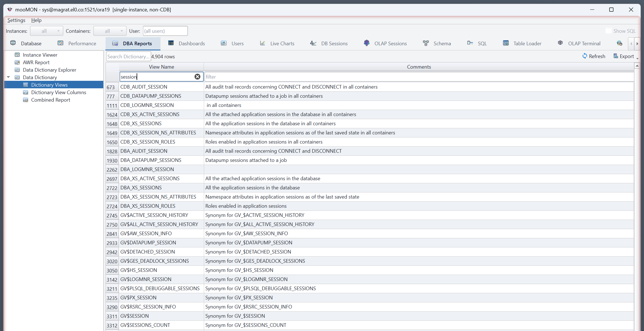Select Combined Report in tree
The height and width of the screenshot is (331, 644).
[x=51, y=100]
